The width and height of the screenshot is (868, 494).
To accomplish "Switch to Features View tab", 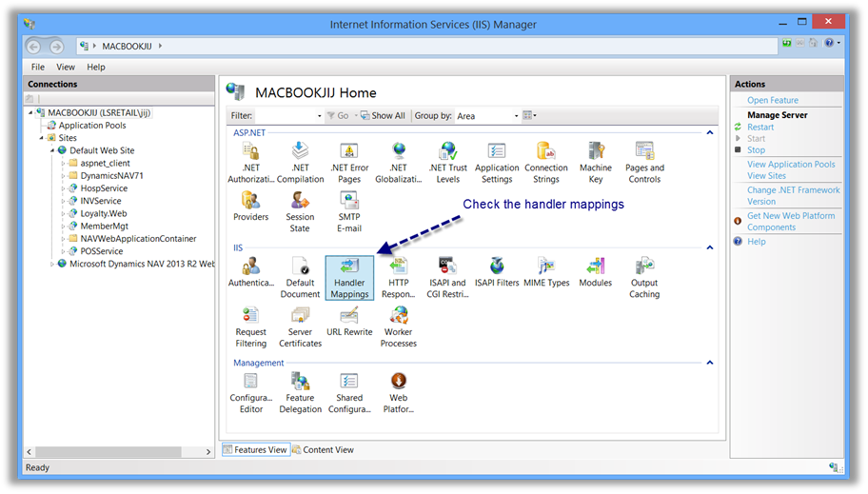I will (x=256, y=449).
